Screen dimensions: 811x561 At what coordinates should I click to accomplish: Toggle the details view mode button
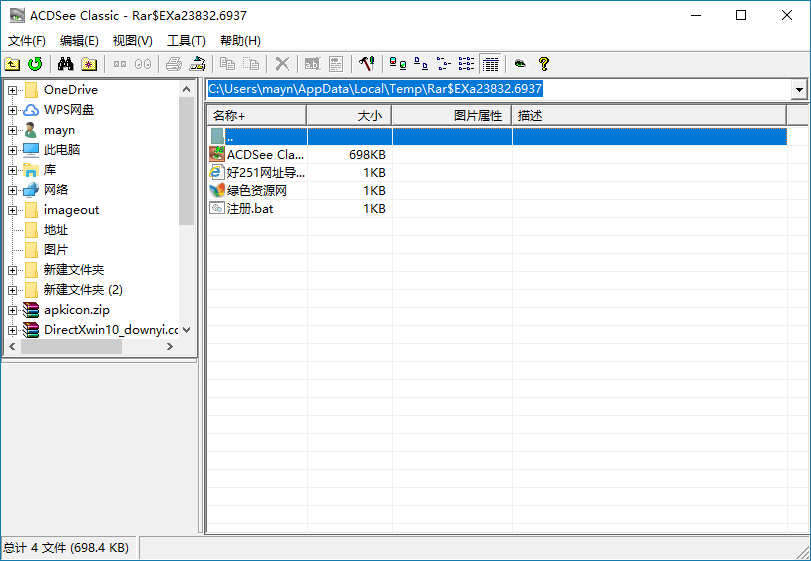[490, 64]
